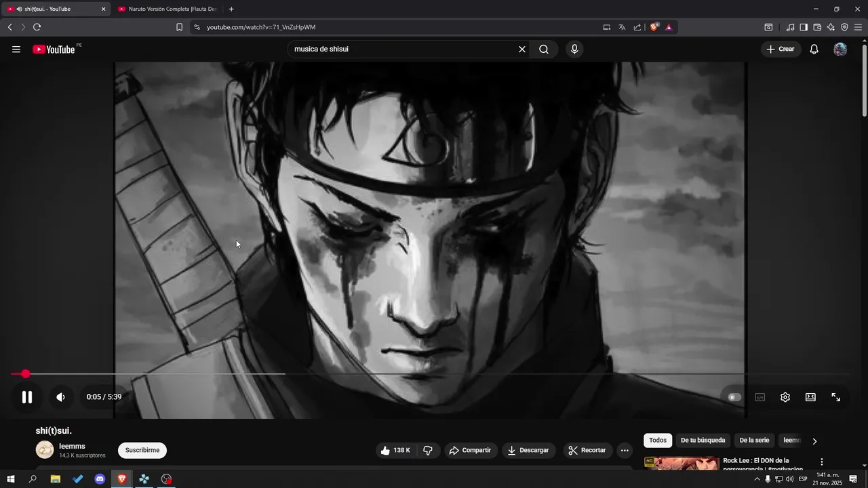Image resolution: width=868 pixels, height=488 pixels.
Task: Dislike the video
Action: (428, 450)
